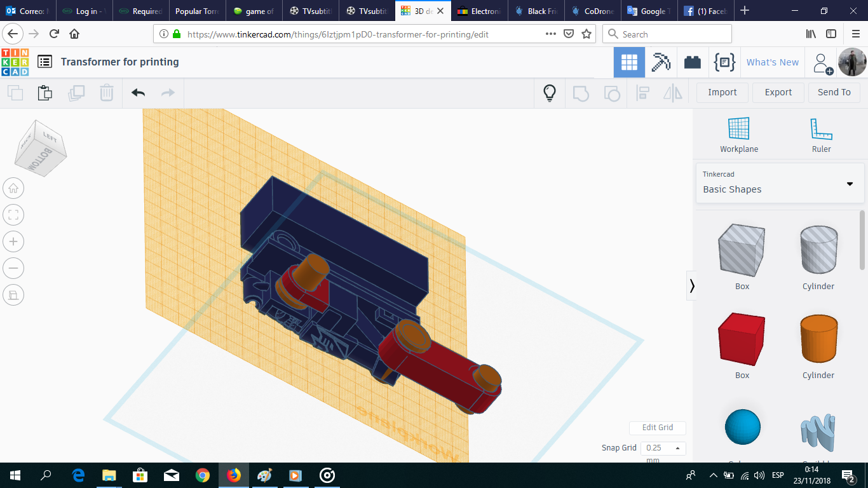Click the Edit Grid button
Image resolution: width=868 pixels, height=488 pixels.
[x=657, y=428]
